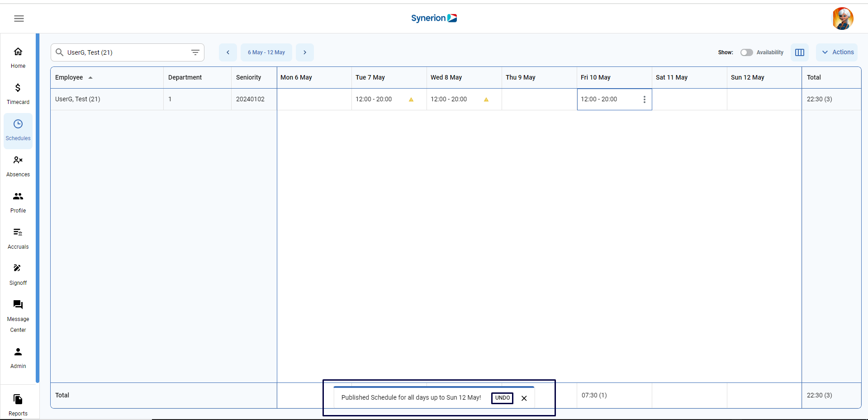
Task: Expand the Actions dropdown
Action: (837, 52)
